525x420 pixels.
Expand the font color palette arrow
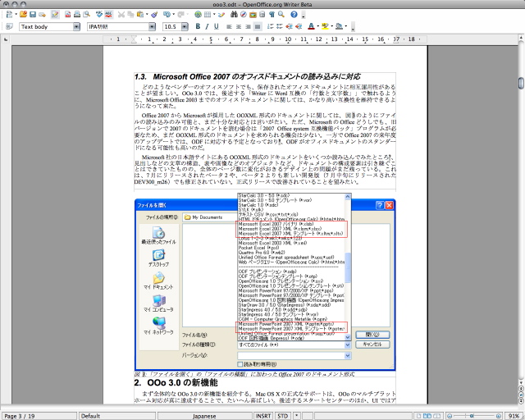318,26
